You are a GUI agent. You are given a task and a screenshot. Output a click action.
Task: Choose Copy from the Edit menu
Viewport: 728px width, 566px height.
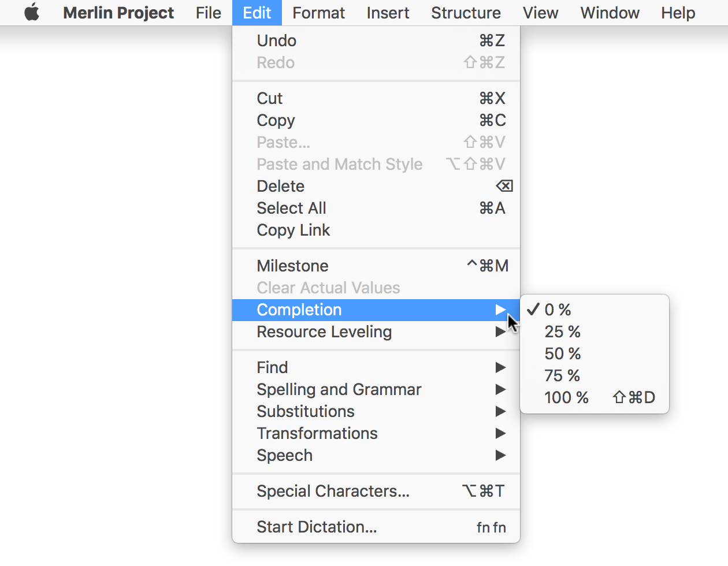coord(376,120)
